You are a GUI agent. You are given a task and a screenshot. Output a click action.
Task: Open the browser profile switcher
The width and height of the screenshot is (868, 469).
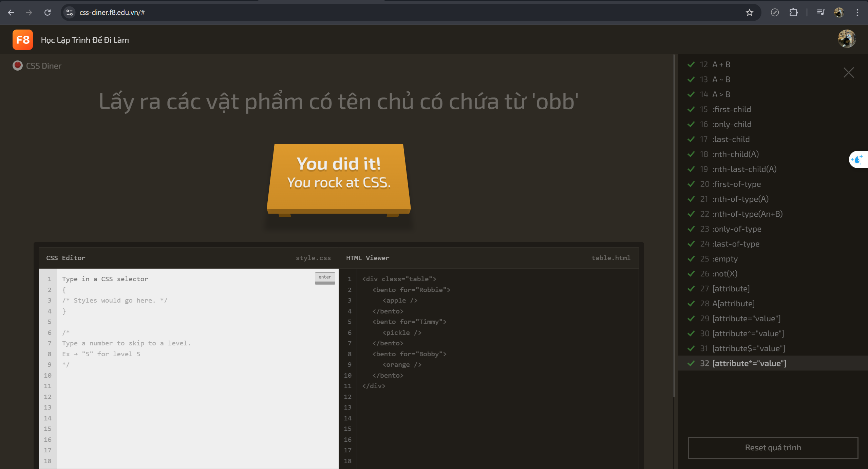click(839, 12)
